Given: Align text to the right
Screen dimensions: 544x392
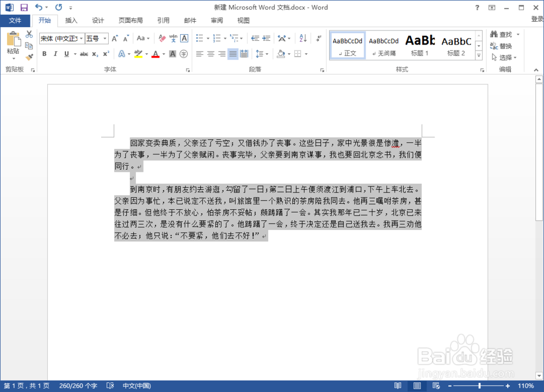Looking at the screenshot, I should point(222,54).
